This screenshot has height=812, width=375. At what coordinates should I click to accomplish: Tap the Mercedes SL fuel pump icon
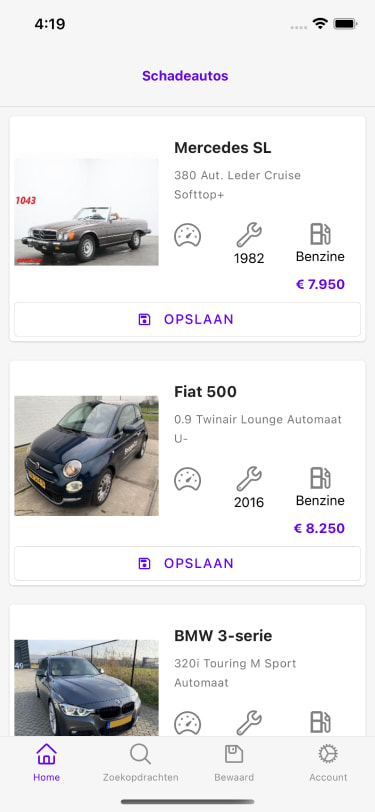pyautogui.click(x=320, y=234)
